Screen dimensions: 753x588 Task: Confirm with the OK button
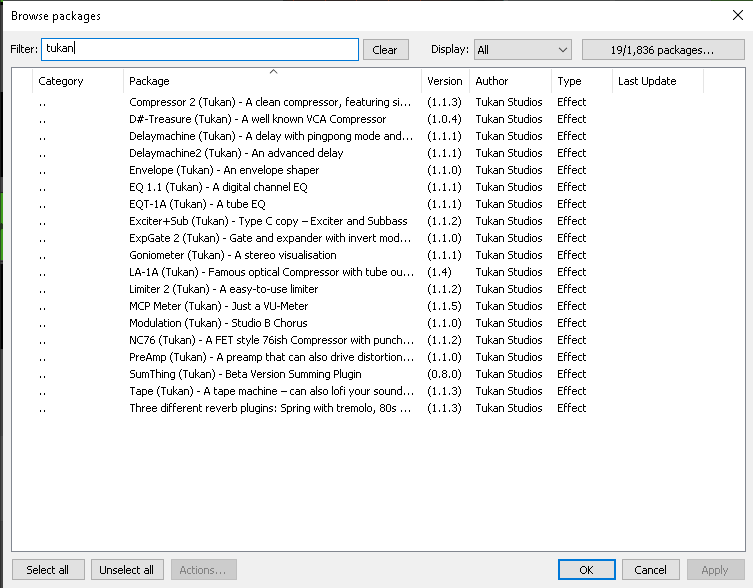click(586, 570)
